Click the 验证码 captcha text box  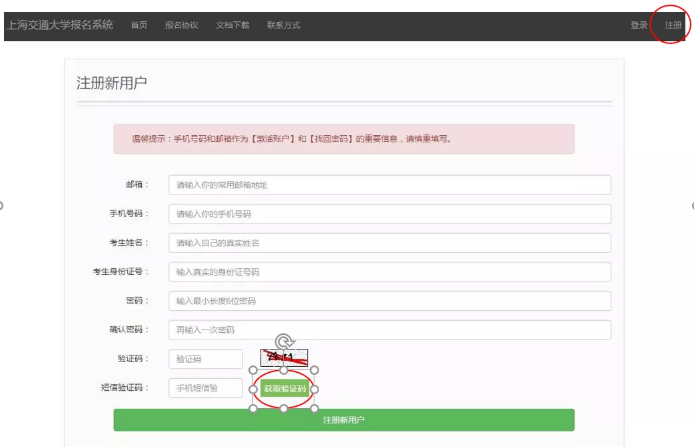pyautogui.click(x=206, y=359)
